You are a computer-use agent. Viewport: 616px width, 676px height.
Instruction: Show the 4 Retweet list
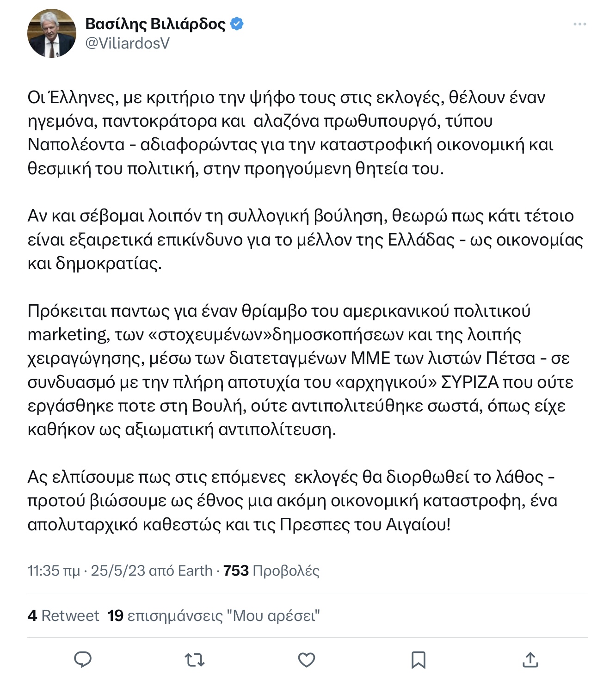(x=63, y=615)
